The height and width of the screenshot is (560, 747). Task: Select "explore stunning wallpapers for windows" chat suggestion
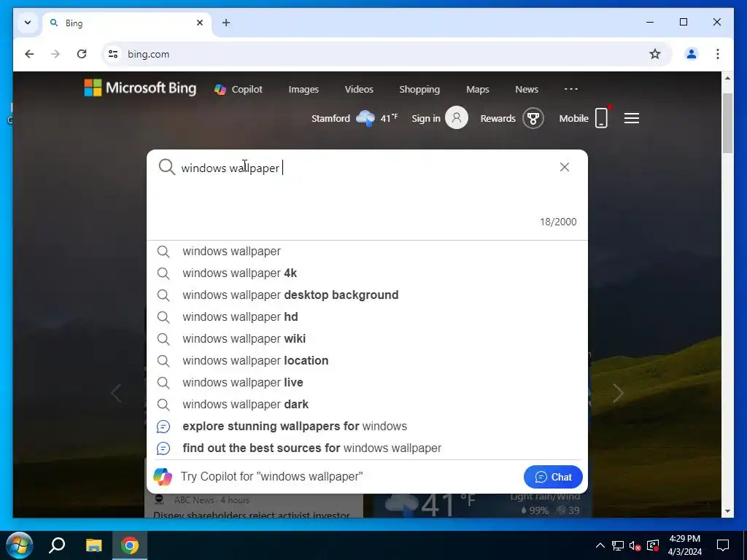(367, 426)
